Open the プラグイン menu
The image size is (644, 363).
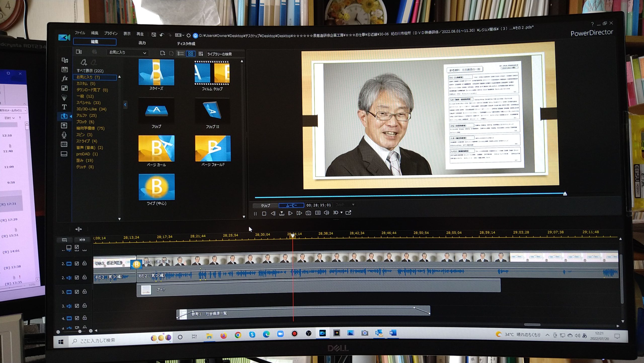111,33
